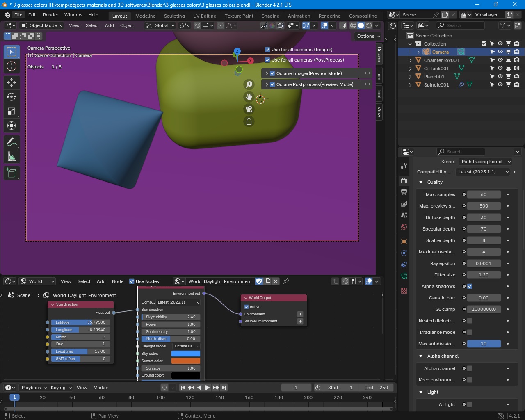Click the End frame field
Screen dimensions: 525x420
click(x=376, y=388)
